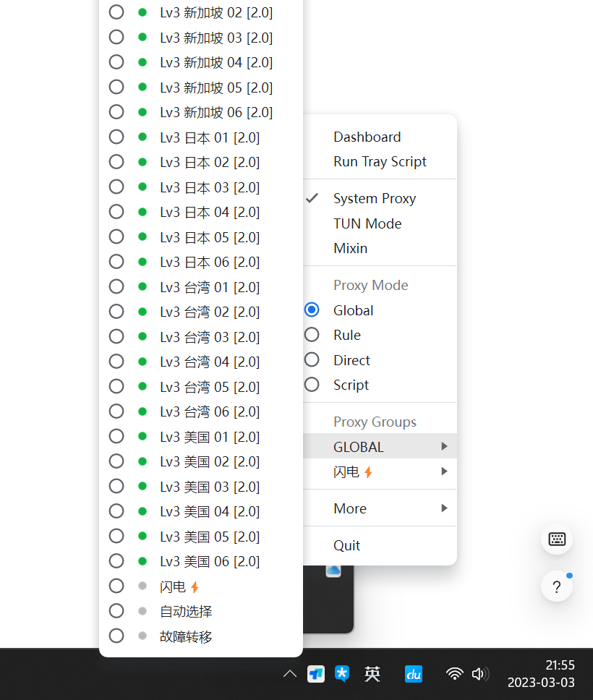Image resolution: width=593 pixels, height=700 pixels.
Task: Switch input language via the 英 indicator
Action: point(372,674)
